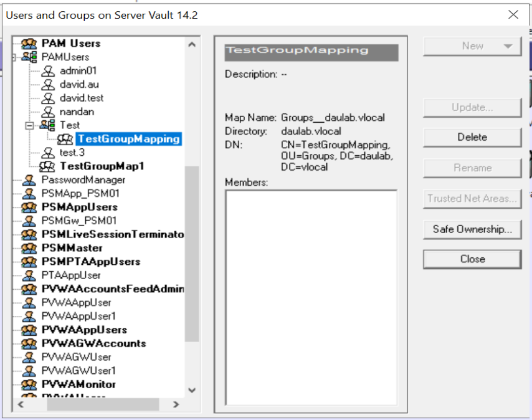Viewport: 532px width, 420px height.
Task: Click the PSMGw_PSM01 user icon
Action: (29, 221)
